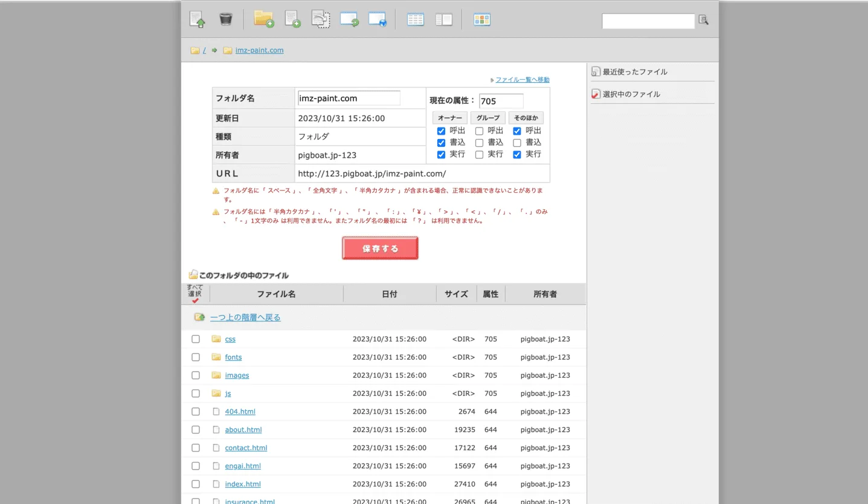868x504 pixels.
Task: Click the trash can delete icon
Action: coord(225,19)
